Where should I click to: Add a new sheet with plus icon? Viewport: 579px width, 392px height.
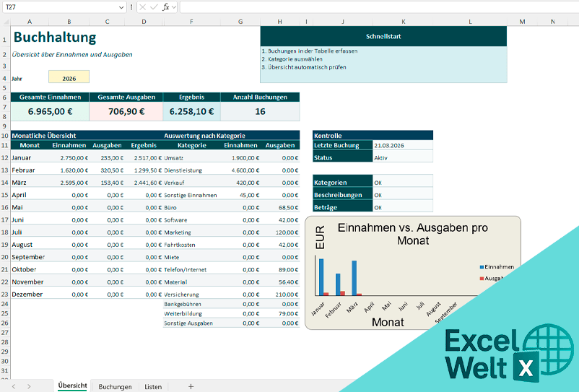coord(191,386)
